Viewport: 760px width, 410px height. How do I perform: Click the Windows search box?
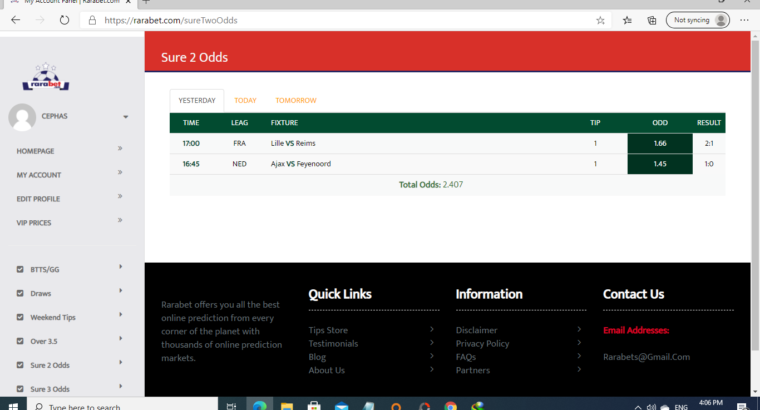(122, 406)
